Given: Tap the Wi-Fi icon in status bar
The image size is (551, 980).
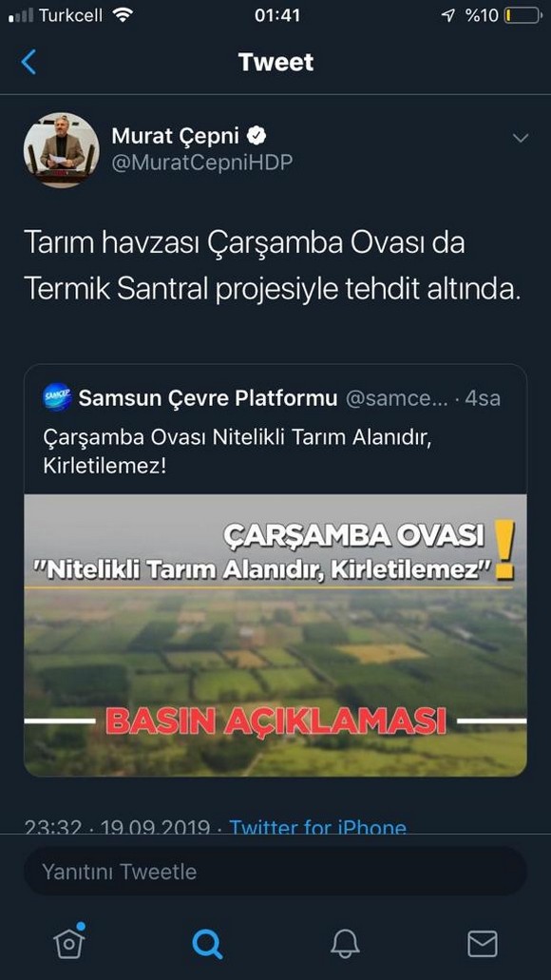Looking at the screenshot, I should [x=123, y=15].
